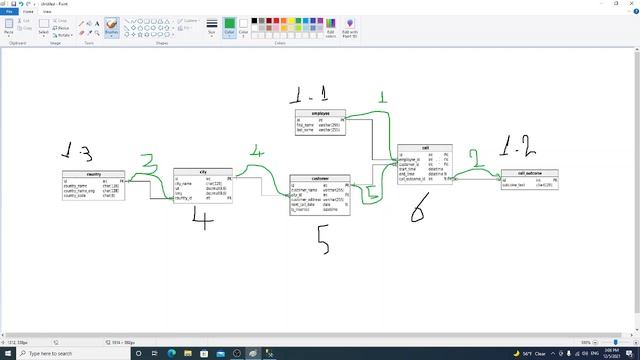The image size is (640, 360).
Task: Pick the yellow color swatch
Action: 291,21
